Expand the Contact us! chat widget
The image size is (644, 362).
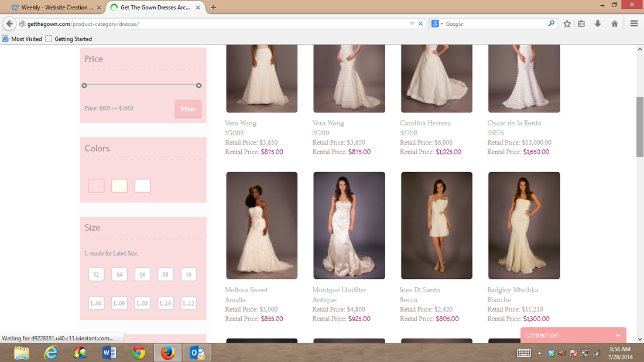coord(573,335)
